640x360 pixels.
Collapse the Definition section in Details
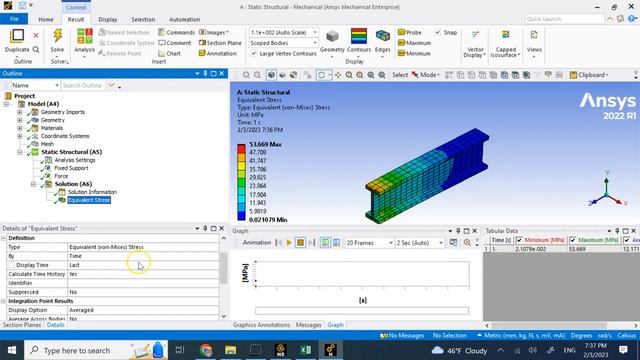tap(4, 238)
